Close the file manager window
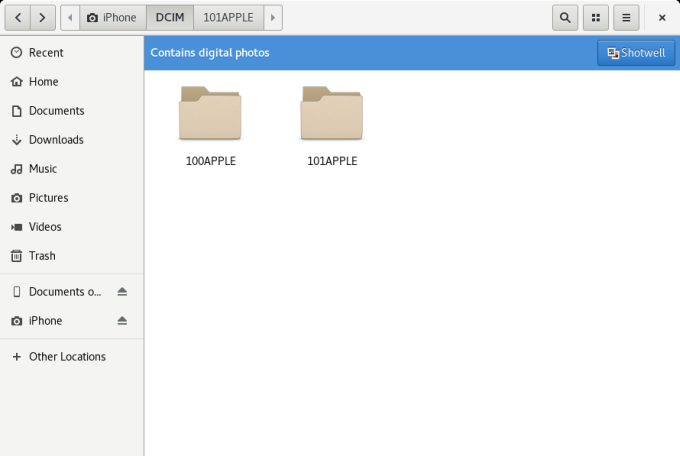 [662, 18]
